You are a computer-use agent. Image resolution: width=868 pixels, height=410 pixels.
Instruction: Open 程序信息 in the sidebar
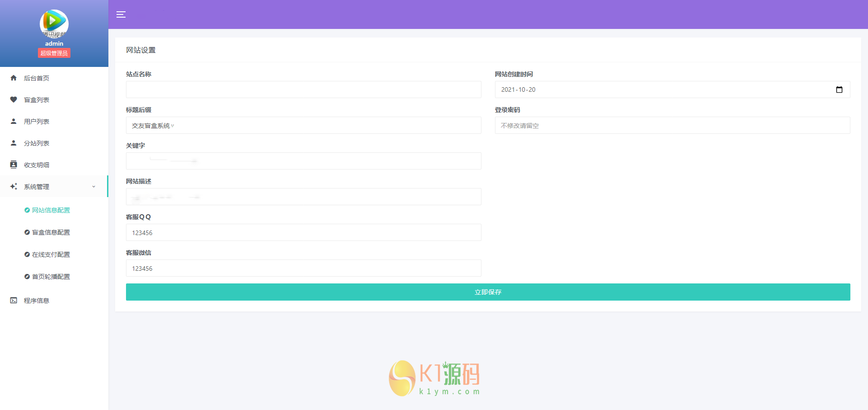click(x=54, y=300)
